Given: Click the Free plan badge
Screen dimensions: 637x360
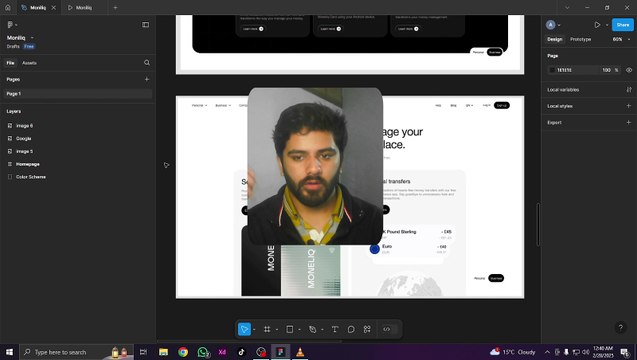Looking at the screenshot, I should (29, 46).
